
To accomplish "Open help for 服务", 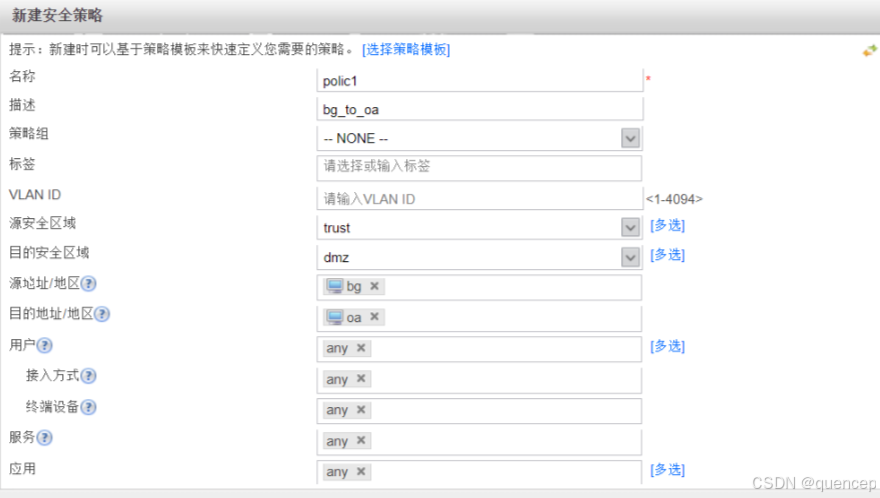I will pyautogui.click(x=44, y=437).
